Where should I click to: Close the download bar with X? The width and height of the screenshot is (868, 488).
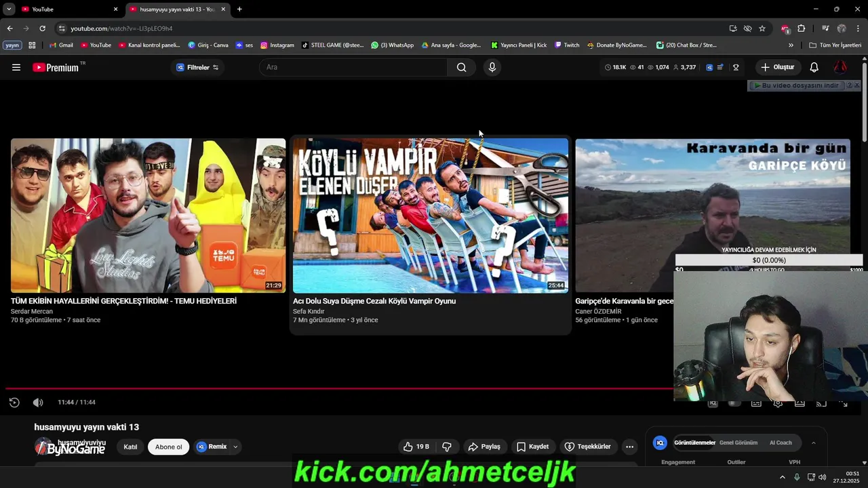[856, 85]
